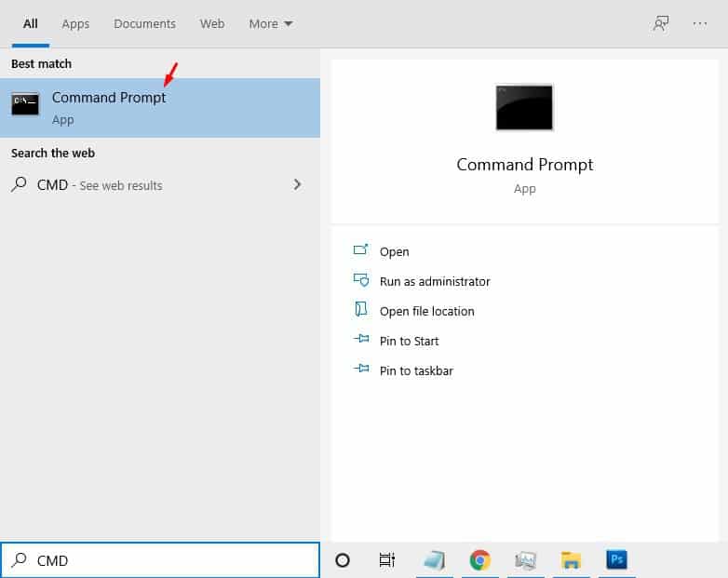Image resolution: width=728 pixels, height=578 pixels.
Task: Launch Photoshop from the taskbar
Action: 616,559
